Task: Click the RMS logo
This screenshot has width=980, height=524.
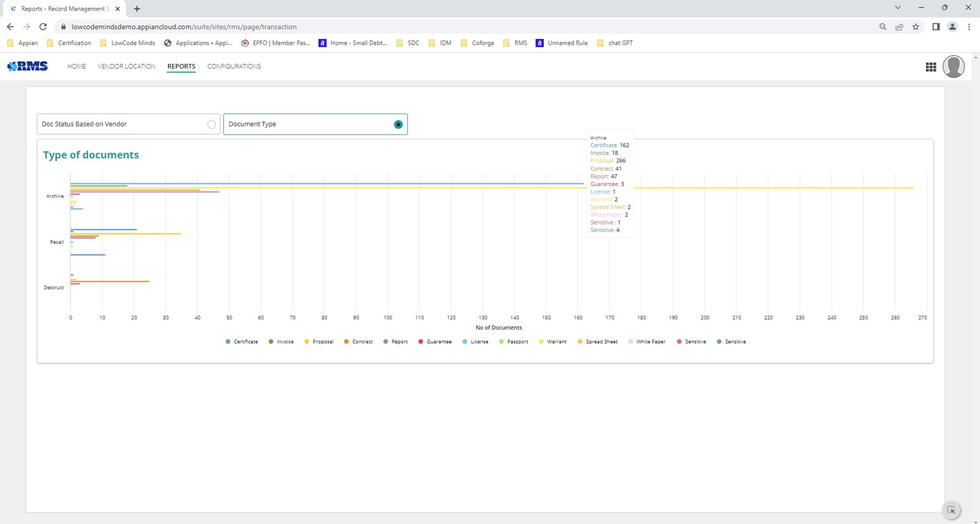Action: click(x=27, y=66)
